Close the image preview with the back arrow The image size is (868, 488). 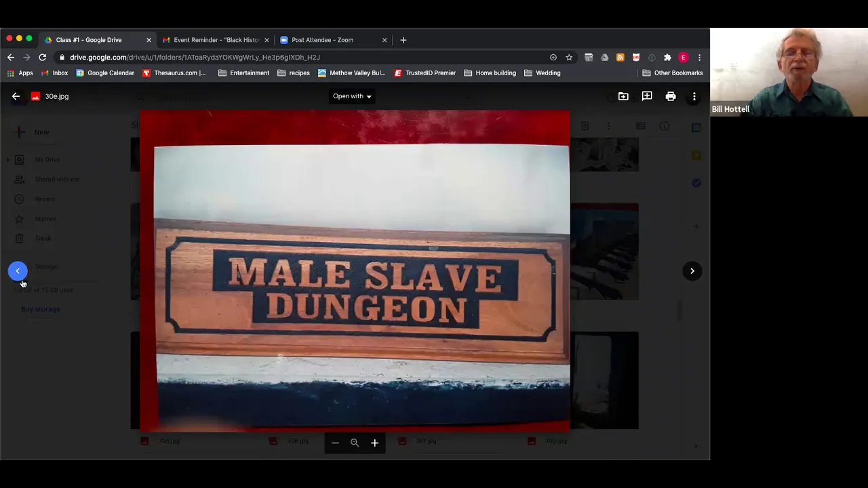coord(16,96)
